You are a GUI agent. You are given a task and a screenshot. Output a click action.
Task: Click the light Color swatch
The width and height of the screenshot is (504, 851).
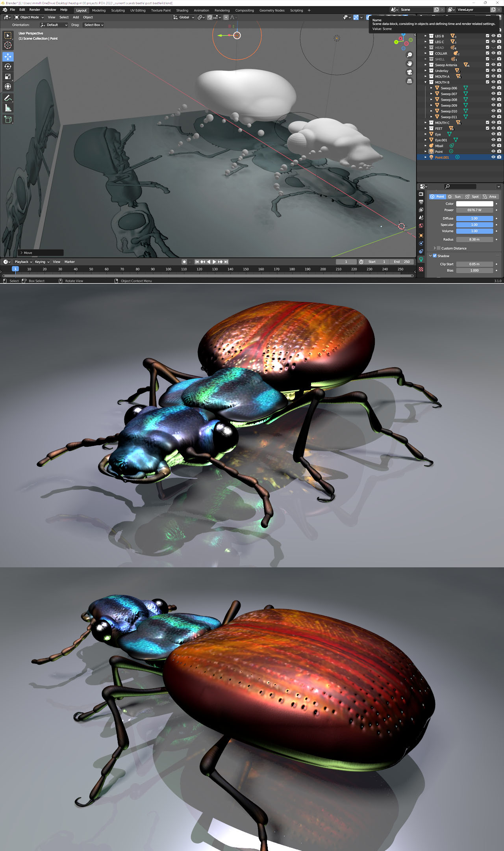(x=474, y=204)
